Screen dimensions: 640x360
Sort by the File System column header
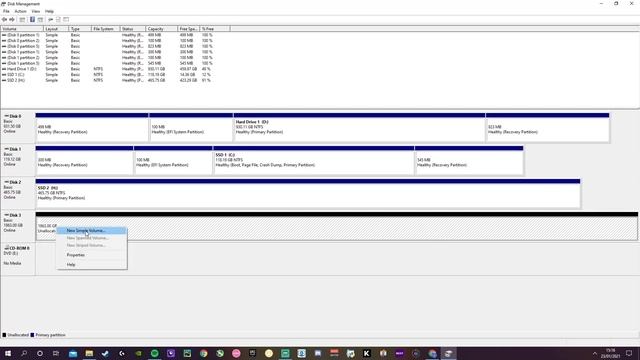pos(105,29)
